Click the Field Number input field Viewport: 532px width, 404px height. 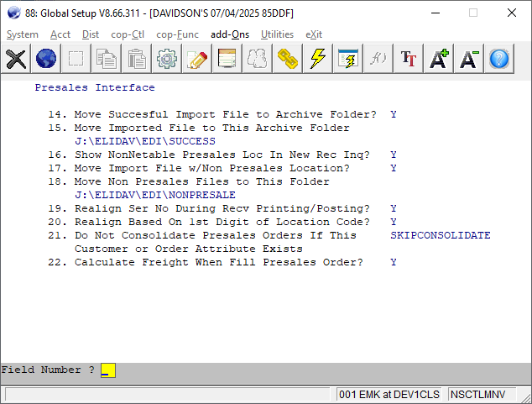[107, 370]
